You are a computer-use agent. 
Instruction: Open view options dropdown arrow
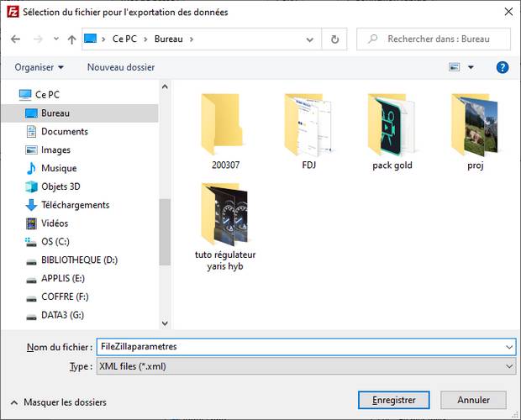(471, 67)
